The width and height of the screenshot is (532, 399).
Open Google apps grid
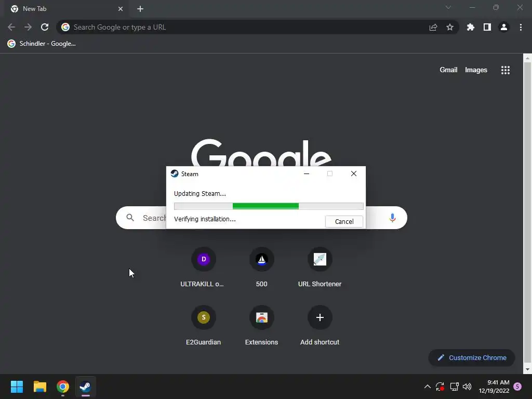pos(506,70)
